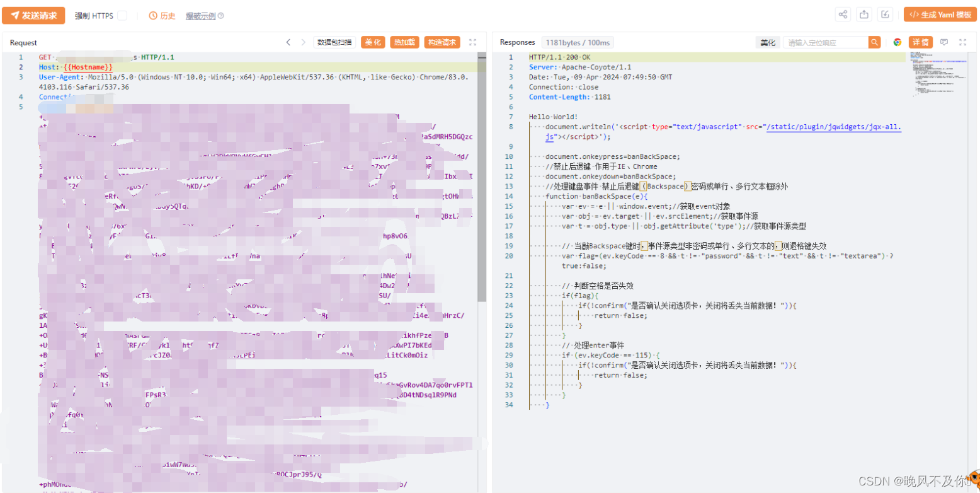Click the /static/plugin/jqwidgets/jqx-all.js link
The width and height of the screenshot is (980, 493).
(x=723, y=131)
